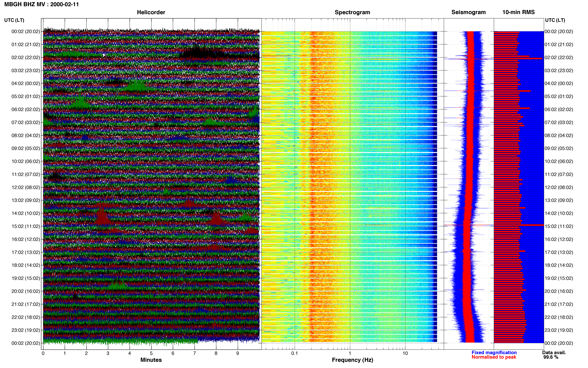
Task: Click left time label '03:02 (23:02)'
Action: pyautogui.click(x=26, y=71)
